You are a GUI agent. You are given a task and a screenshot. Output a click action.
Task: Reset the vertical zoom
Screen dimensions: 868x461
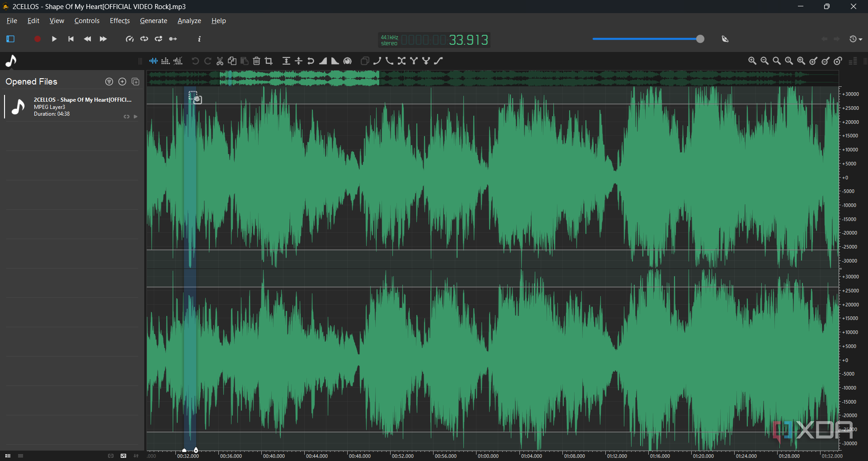[x=838, y=61]
